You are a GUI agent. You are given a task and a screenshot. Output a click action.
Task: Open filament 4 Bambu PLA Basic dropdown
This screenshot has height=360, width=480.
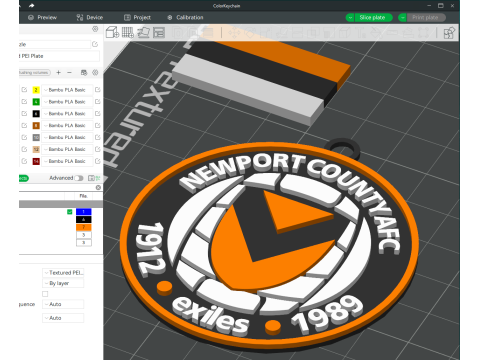[67, 102]
